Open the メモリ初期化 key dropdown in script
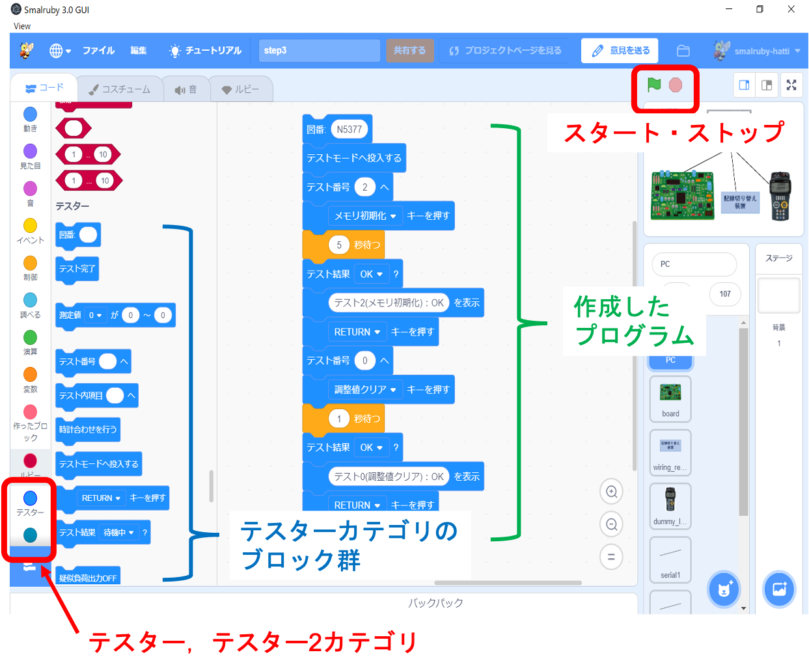 [392, 216]
